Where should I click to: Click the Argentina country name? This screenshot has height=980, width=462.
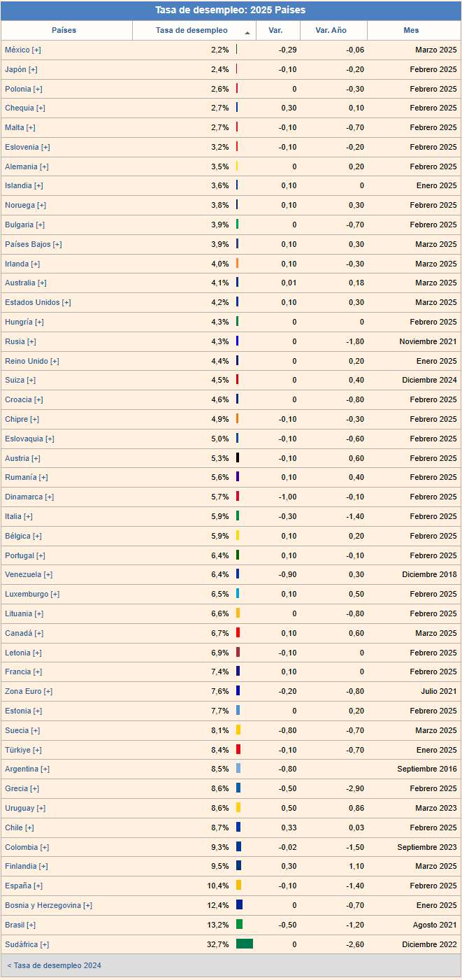(x=22, y=769)
